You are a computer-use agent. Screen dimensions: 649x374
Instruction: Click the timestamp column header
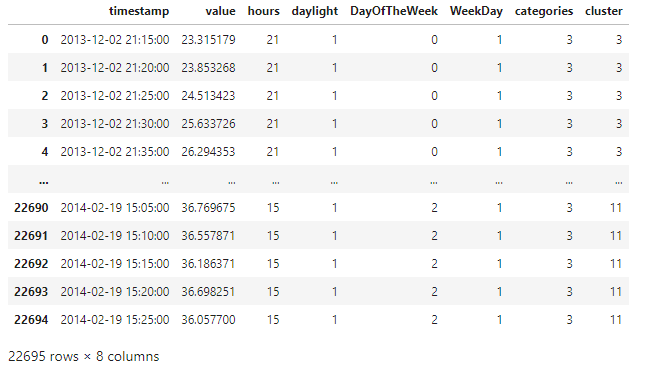139,11
